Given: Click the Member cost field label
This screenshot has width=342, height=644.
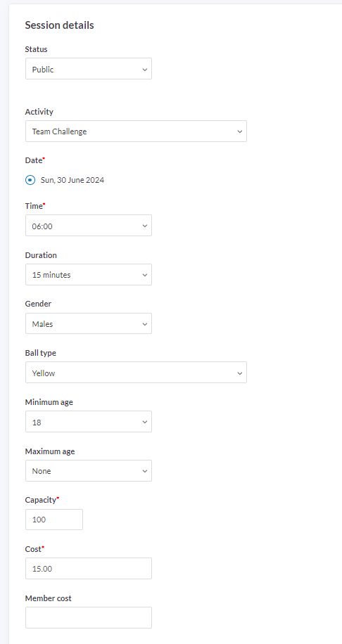Looking at the screenshot, I should (48, 598).
